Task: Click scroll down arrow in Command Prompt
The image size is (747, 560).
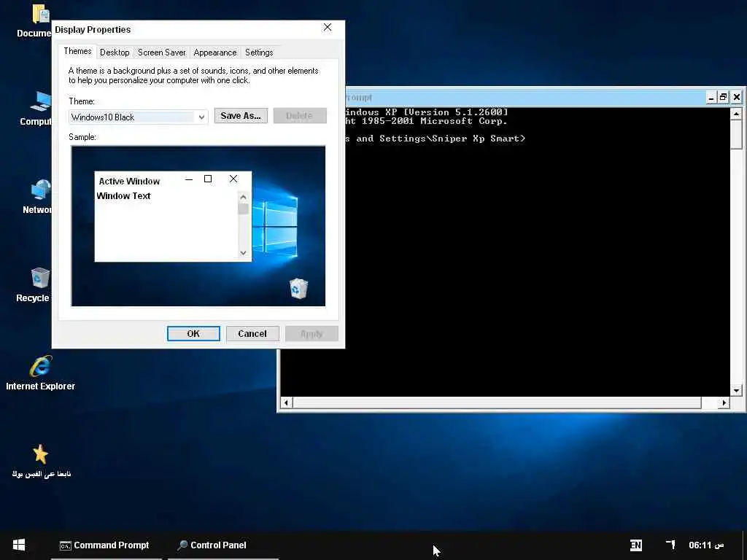Action: tap(736, 391)
